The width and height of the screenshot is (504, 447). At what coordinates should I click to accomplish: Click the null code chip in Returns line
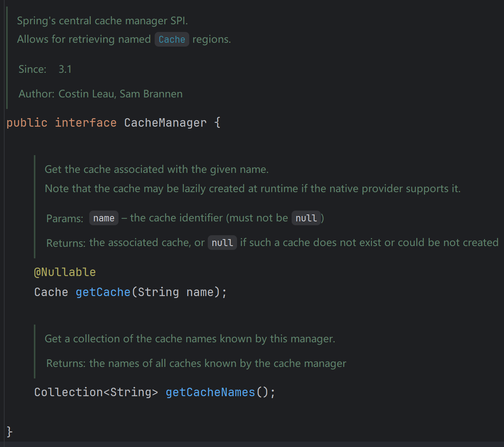pos(222,243)
